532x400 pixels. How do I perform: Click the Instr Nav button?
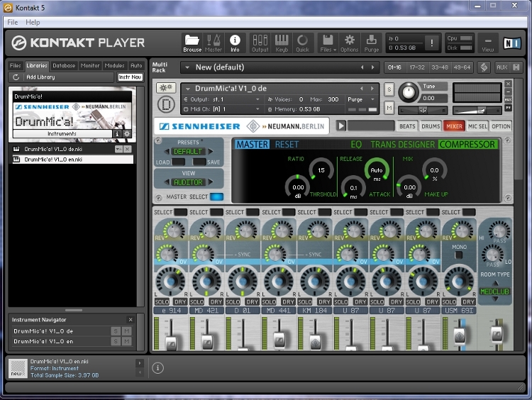click(x=130, y=77)
